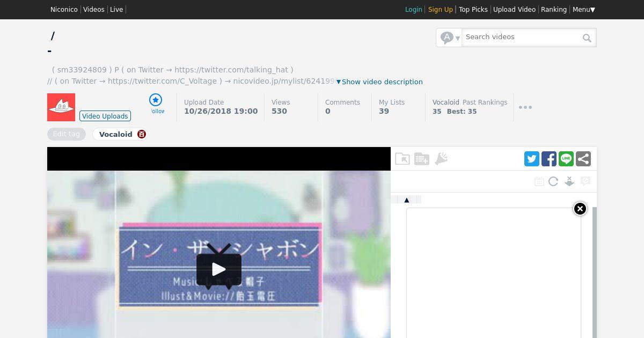Image resolution: width=644 pixels, height=338 pixels.
Task: Open the search type dropdown
Action: (x=450, y=38)
